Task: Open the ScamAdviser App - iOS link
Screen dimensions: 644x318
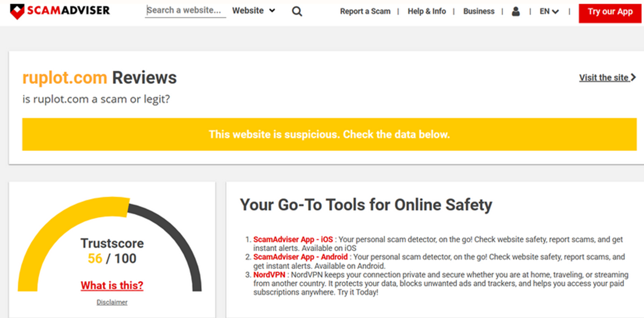Action: pyautogui.click(x=293, y=239)
